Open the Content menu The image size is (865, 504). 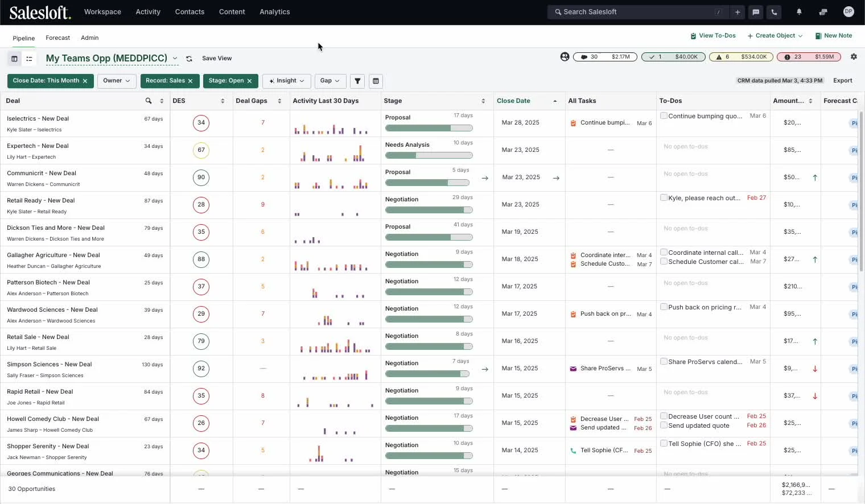232,12
